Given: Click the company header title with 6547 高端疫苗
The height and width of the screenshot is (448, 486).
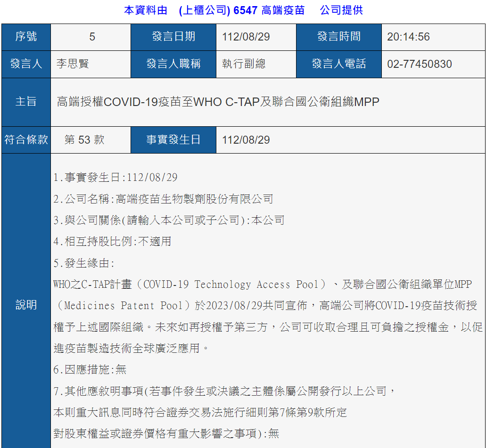Looking at the screenshot, I should coord(243,10).
